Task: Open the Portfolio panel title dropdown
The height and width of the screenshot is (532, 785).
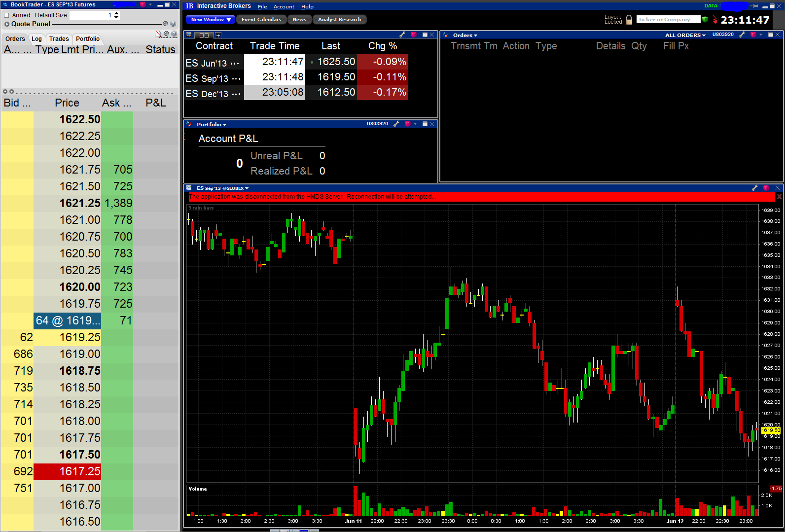Action: [212, 124]
